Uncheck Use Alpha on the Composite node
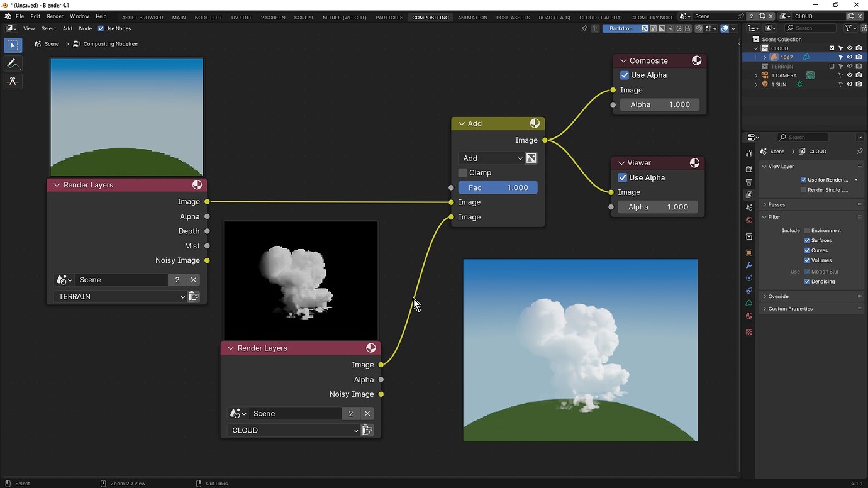Image resolution: width=868 pixels, height=488 pixels. point(625,75)
